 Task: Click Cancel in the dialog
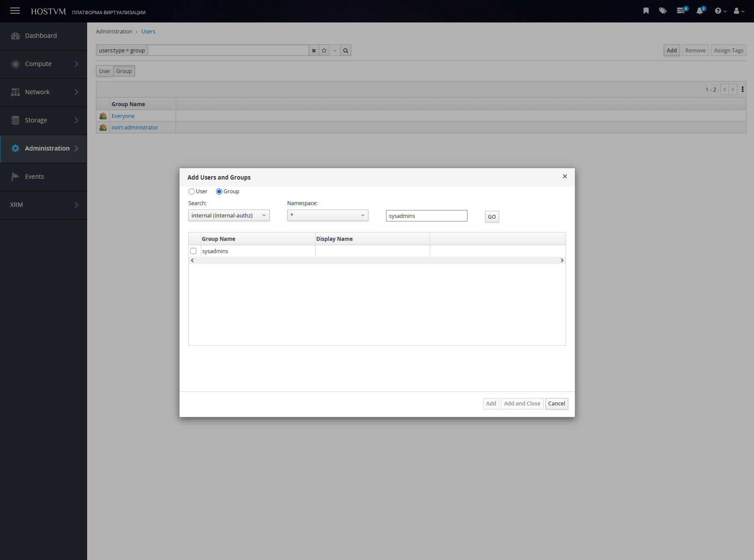tap(556, 404)
